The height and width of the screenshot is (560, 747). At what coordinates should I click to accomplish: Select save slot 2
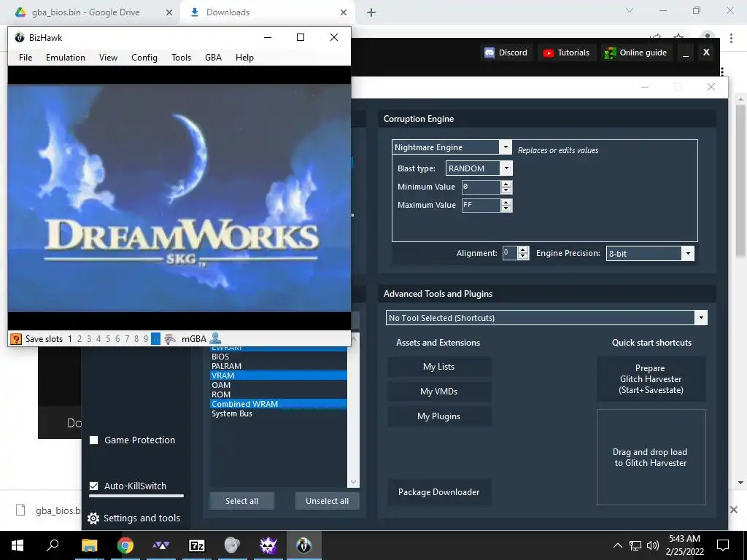click(80, 339)
